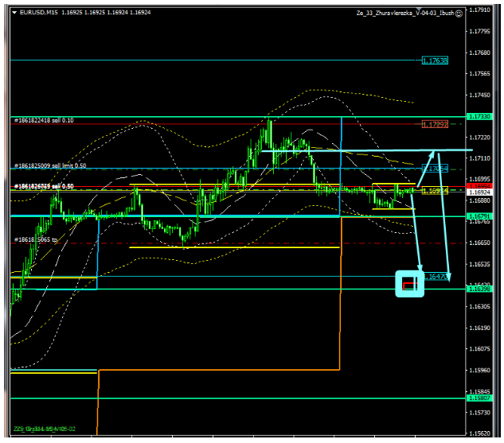Select the red 1.17293 price tag
504x443 pixels.
point(435,125)
